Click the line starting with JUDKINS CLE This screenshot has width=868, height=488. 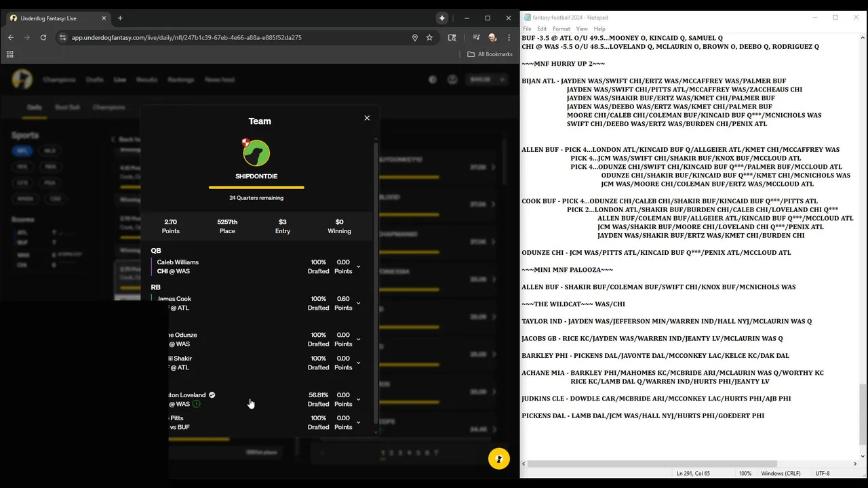coord(656,399)
